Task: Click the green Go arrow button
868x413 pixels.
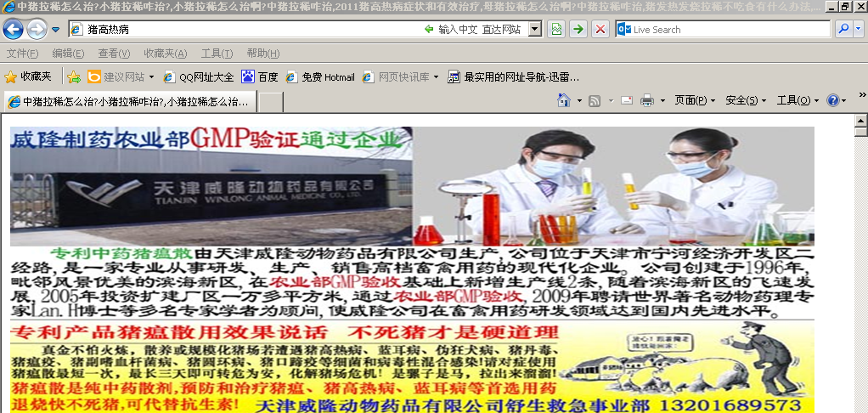Action: pyautogui.click(x=578, y=30)
